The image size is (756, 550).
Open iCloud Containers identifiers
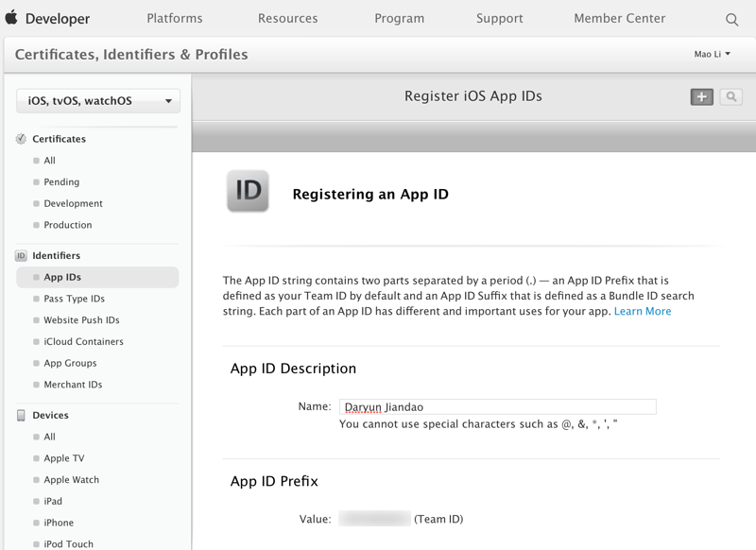(83, 342)
